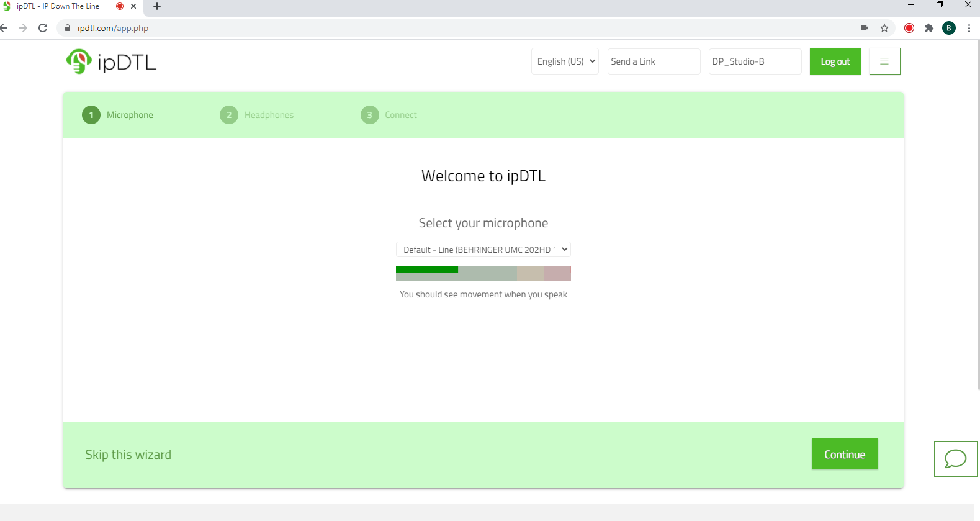Open the browser extensions puzzle icon
This screenshot has width=980, height=521.
pos(929,28)
